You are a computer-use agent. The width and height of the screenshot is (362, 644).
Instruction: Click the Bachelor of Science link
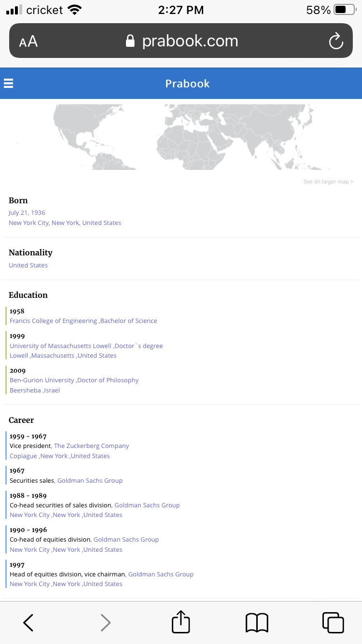point(128,321)
